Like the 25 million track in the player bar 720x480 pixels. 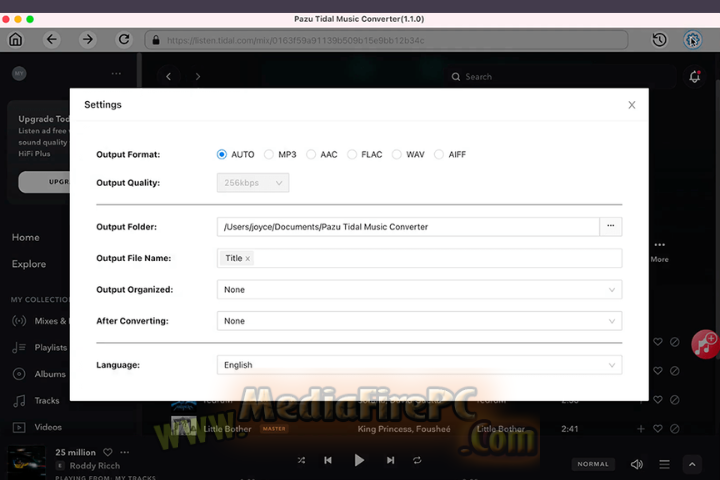[x=108, y=452]
